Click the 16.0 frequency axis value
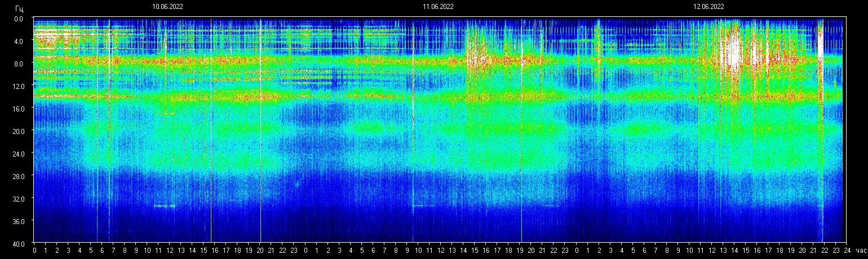 pos(17,109)
